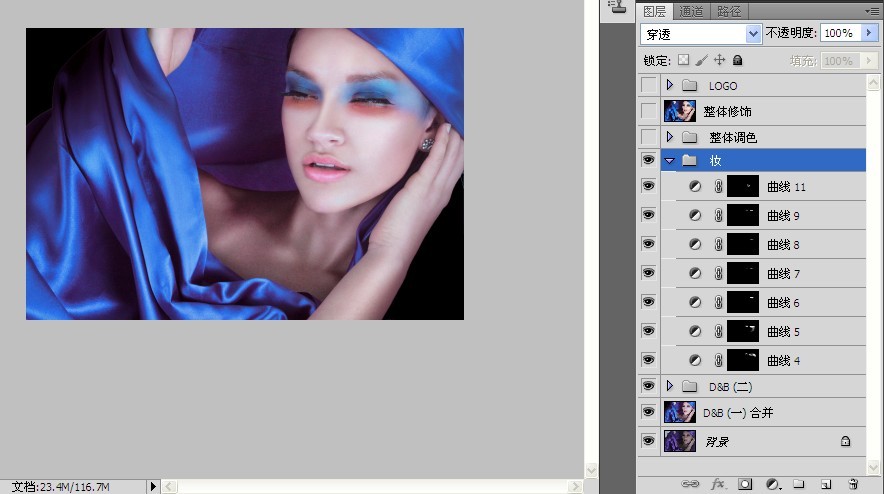Hide the 曲线 8 layer
This screenshot has width=884, height=494.
(x=649, y=244)
